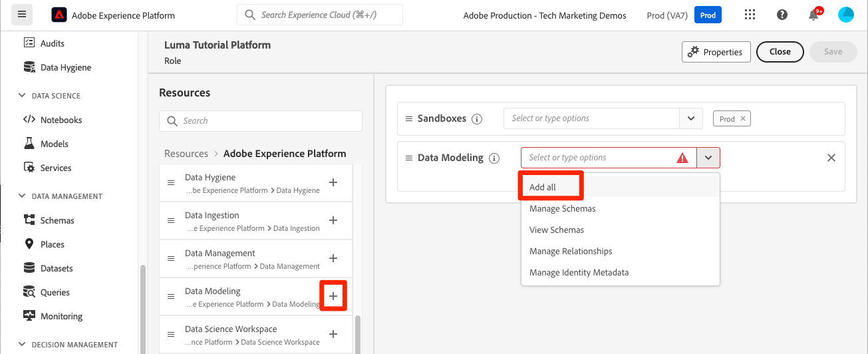Collapse the Data Modeling dropdown arrow
The height and width of the screenshot is (354, 868).
pos(708,158)
